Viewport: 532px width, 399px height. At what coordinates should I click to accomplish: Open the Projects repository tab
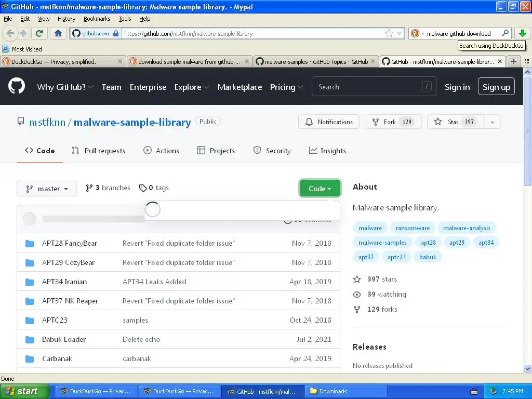(216, 151)
